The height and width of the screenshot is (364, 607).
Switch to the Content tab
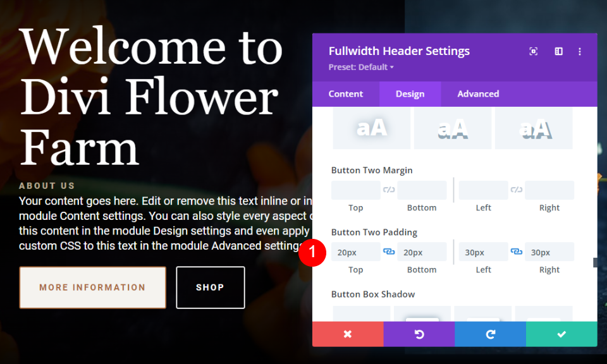point(346,94)
